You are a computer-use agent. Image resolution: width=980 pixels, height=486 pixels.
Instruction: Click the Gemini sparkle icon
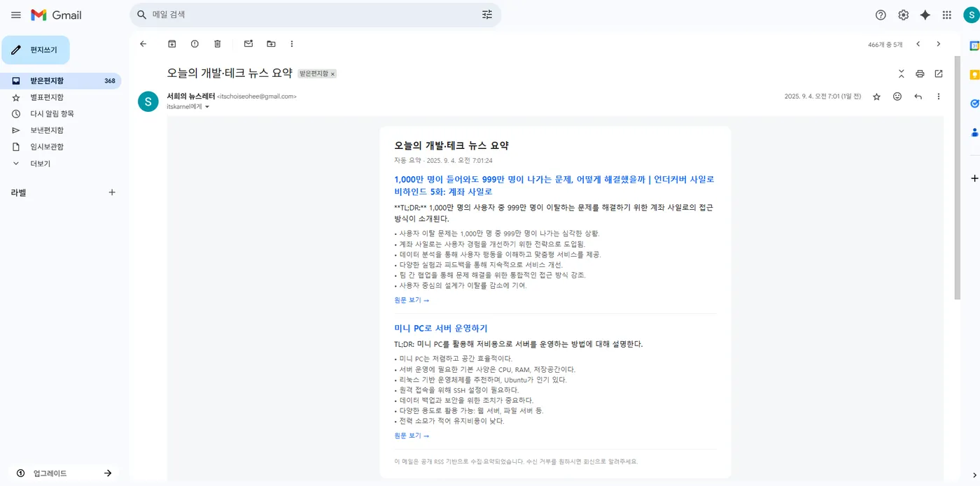pyautogui.click(x=925, y=15)
